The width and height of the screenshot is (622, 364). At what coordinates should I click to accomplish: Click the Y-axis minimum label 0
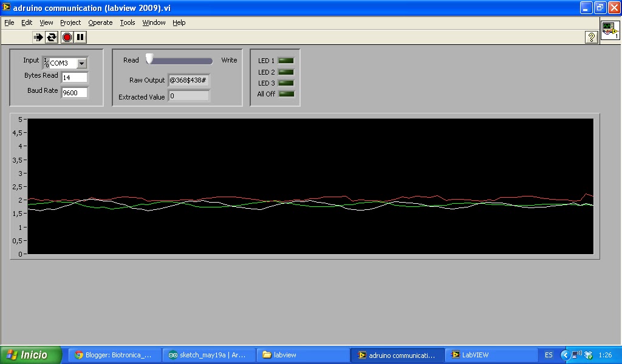pyautogui.click(x=20, y=254)
